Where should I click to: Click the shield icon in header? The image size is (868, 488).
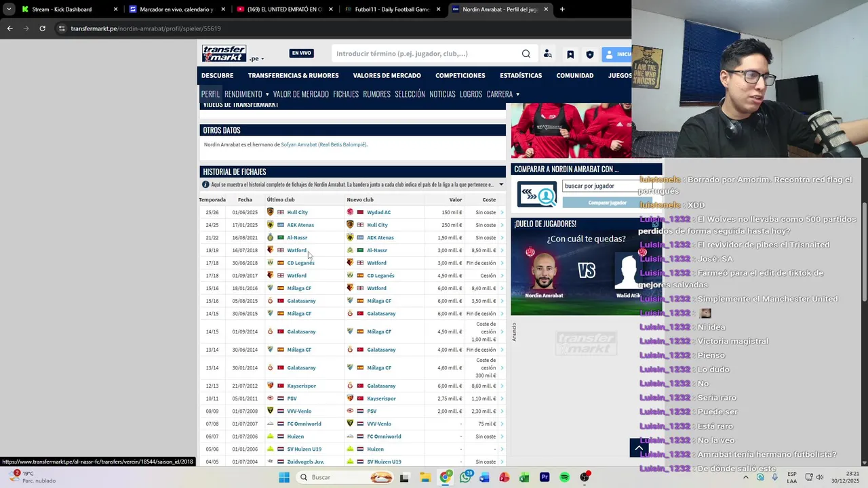[x=590, y=54]
